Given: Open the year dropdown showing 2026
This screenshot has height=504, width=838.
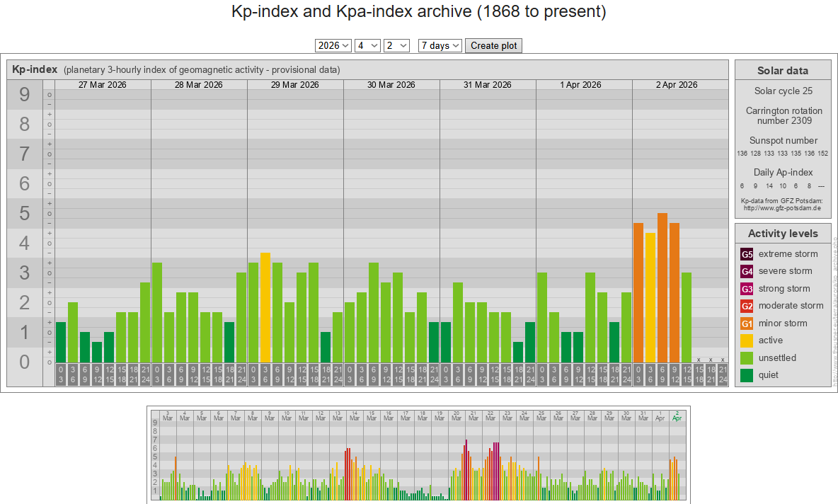Looking at the screenshot, I should [x=333, y=45].
